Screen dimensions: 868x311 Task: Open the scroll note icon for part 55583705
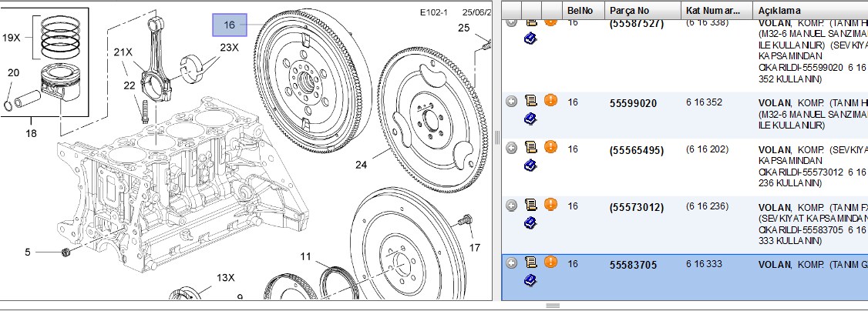pos(531,263)
